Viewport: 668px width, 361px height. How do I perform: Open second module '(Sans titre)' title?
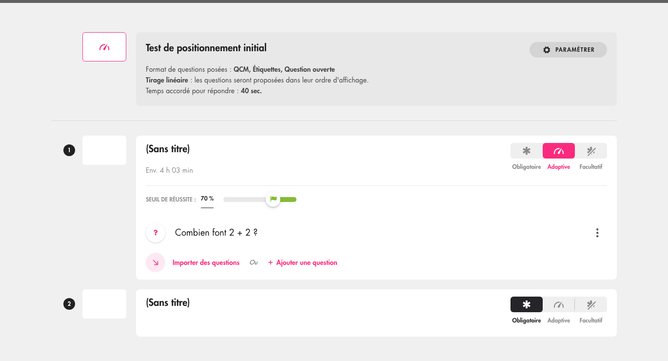[x=168, y=303]
